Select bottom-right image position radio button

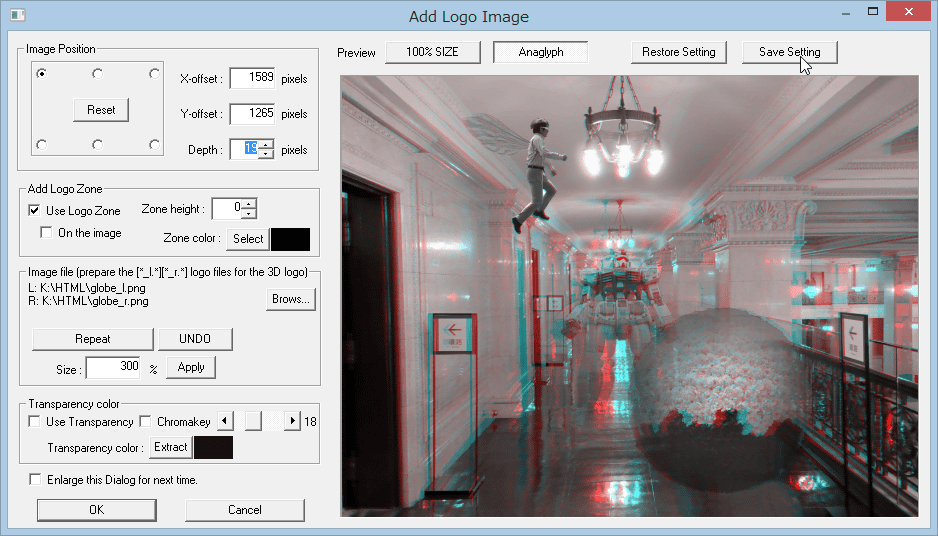[x=154, y=145]
